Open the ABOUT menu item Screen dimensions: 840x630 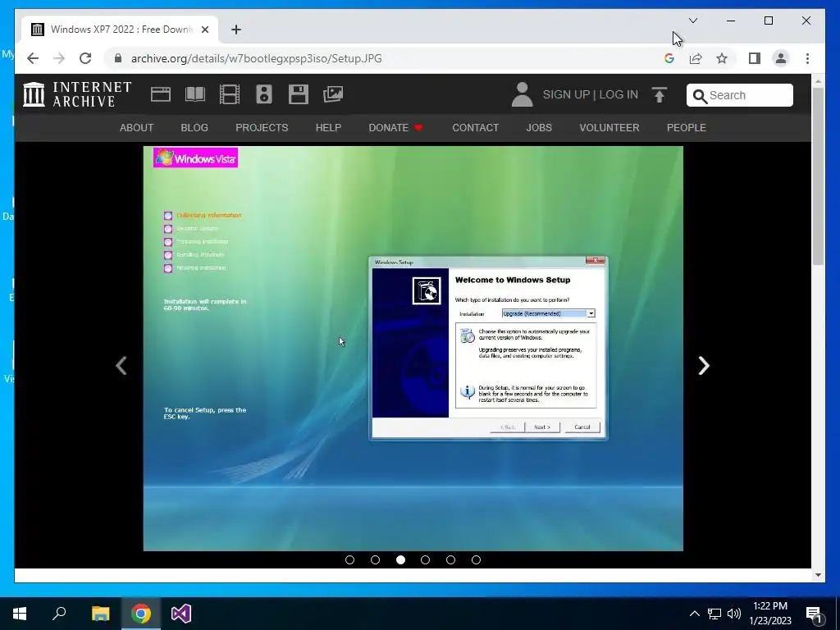pyautogui.click(x=137, y=127)
